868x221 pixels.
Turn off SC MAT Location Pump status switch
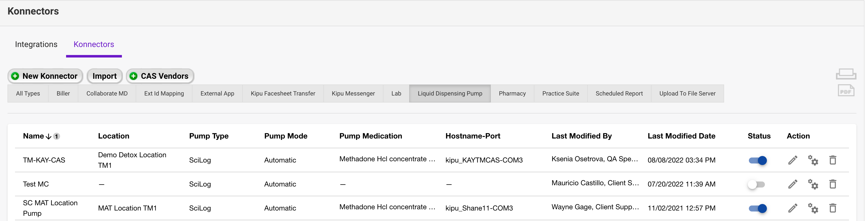[x=757, y=208]
